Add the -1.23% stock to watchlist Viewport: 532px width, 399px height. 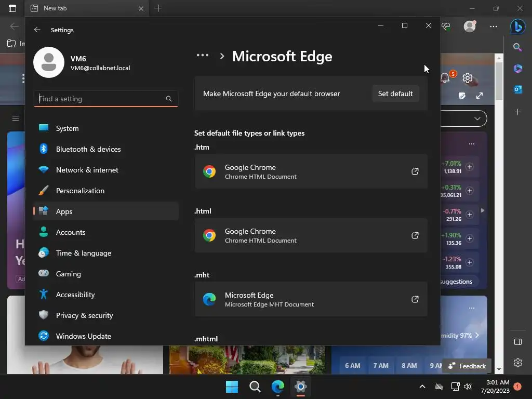click(470, 262)
